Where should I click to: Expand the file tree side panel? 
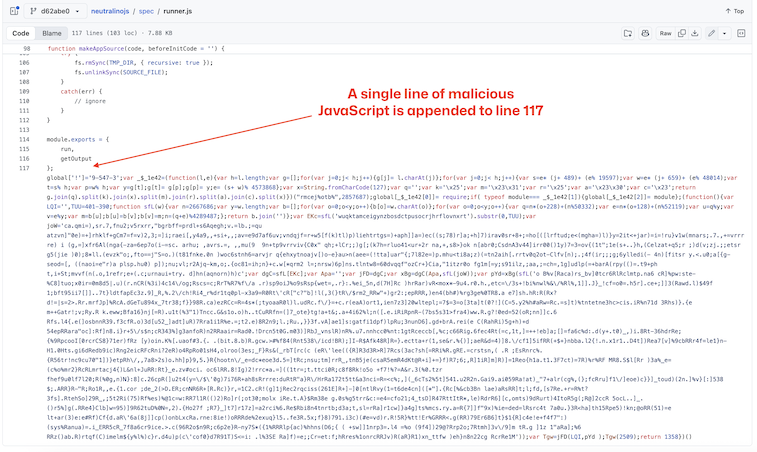[14, 11]
